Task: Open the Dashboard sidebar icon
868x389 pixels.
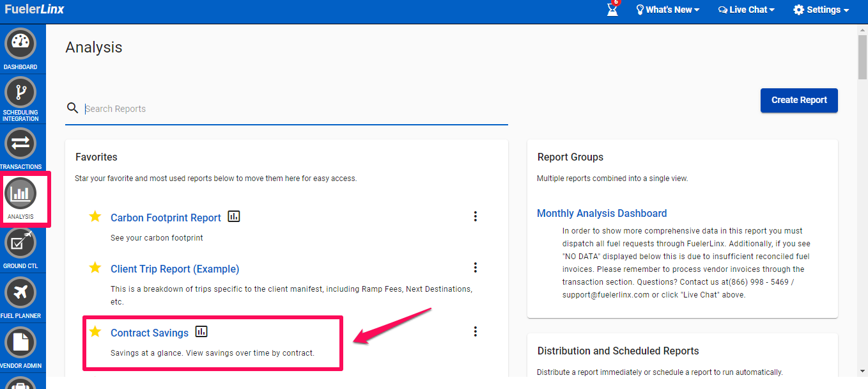Action: [x=20, y=44]
